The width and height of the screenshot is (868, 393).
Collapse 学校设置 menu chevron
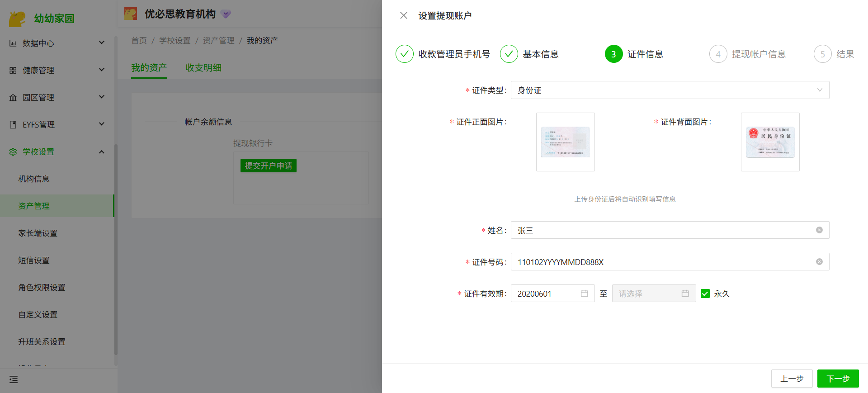102,152
